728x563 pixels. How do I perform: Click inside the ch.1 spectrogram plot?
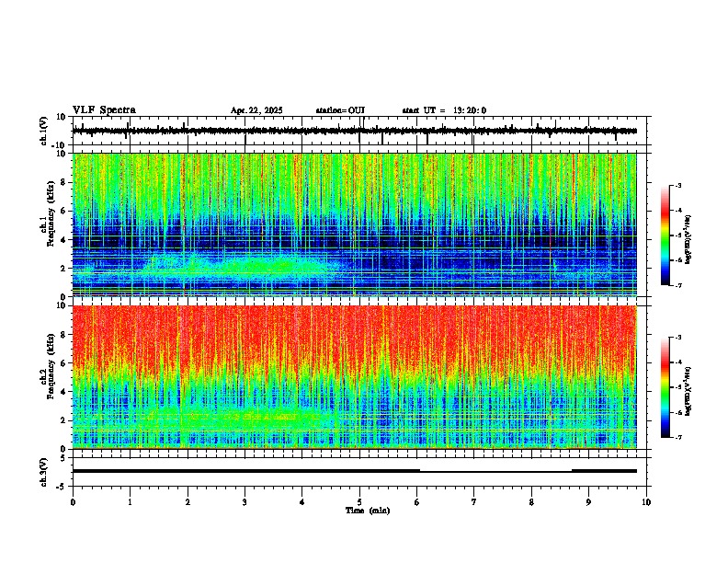[354, 224]
